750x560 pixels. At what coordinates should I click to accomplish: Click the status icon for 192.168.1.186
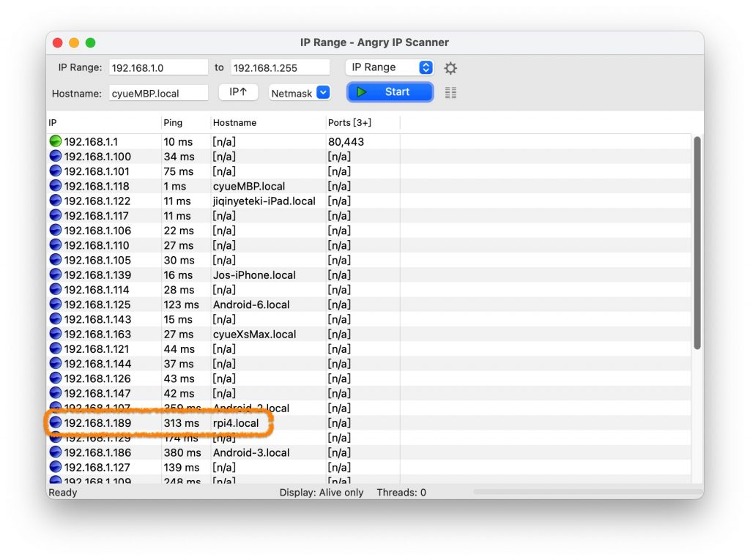(x=56, y=452)
